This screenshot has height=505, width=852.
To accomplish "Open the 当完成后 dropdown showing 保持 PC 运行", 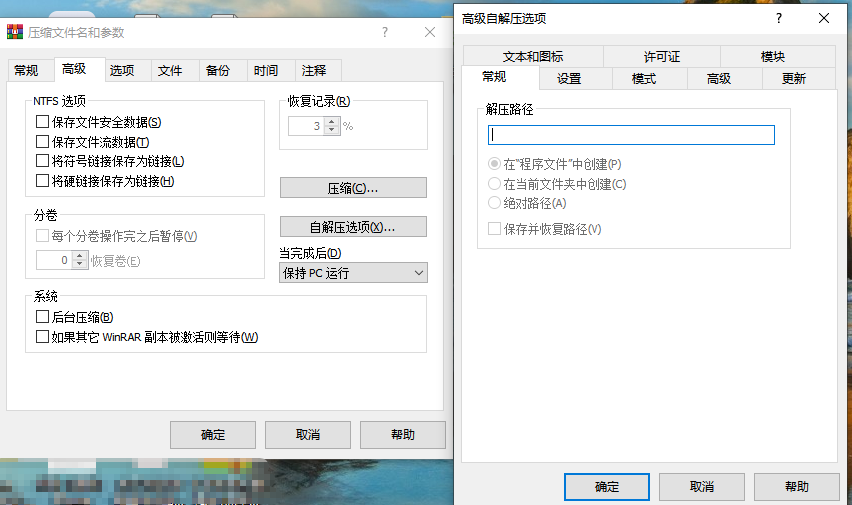I will pos(354,273).
